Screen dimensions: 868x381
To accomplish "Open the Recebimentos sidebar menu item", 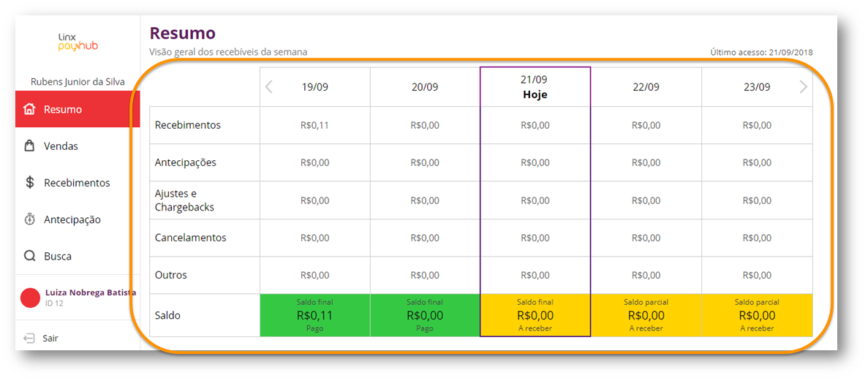I will (78, 183).
